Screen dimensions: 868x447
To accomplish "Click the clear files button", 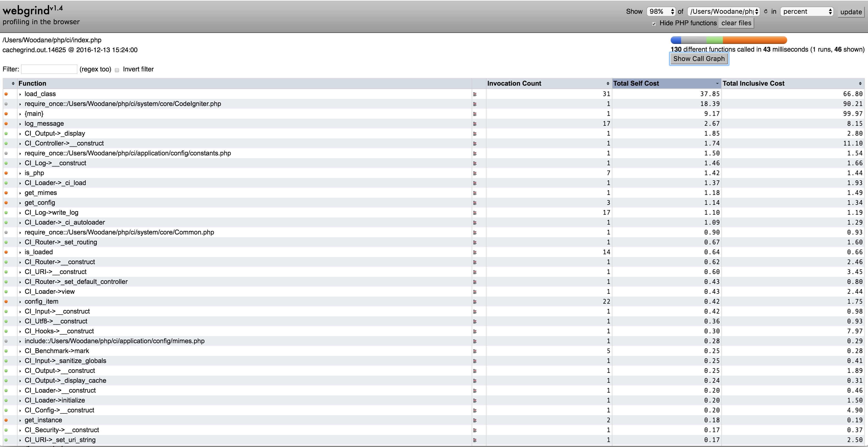I will point(736,23).
